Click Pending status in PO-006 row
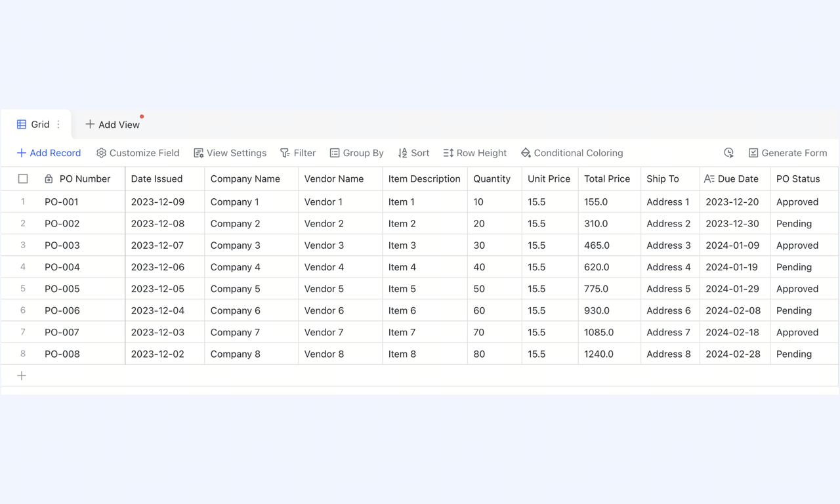 (805, 310)
